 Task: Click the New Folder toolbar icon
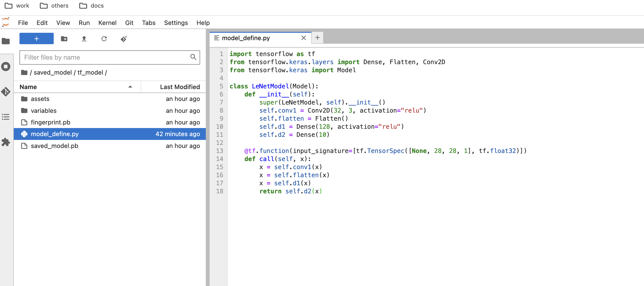coord(64,39)
